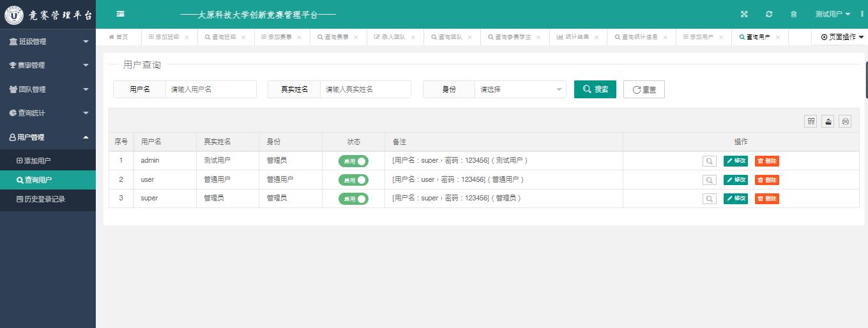
Task: Click the trash icon in top header
Action: [x=794, y=15]
